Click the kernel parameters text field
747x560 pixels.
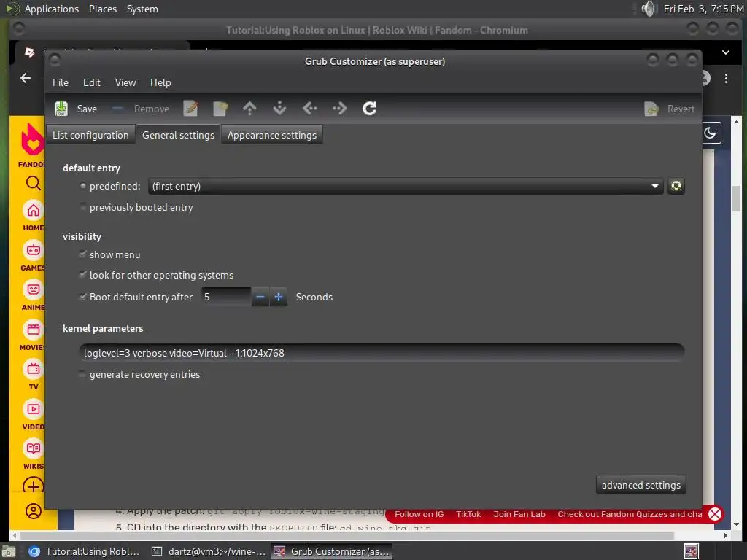pyautogui.click(x=382, y=353)
